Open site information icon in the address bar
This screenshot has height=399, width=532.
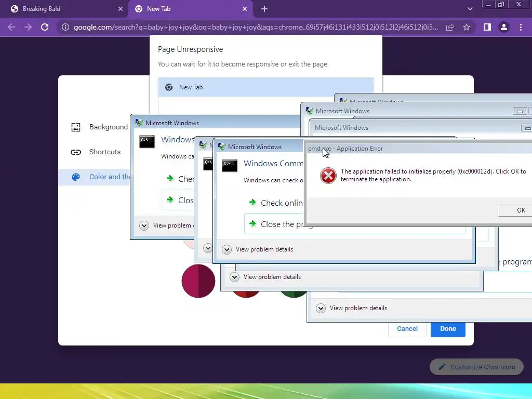[x=65, y=27]
